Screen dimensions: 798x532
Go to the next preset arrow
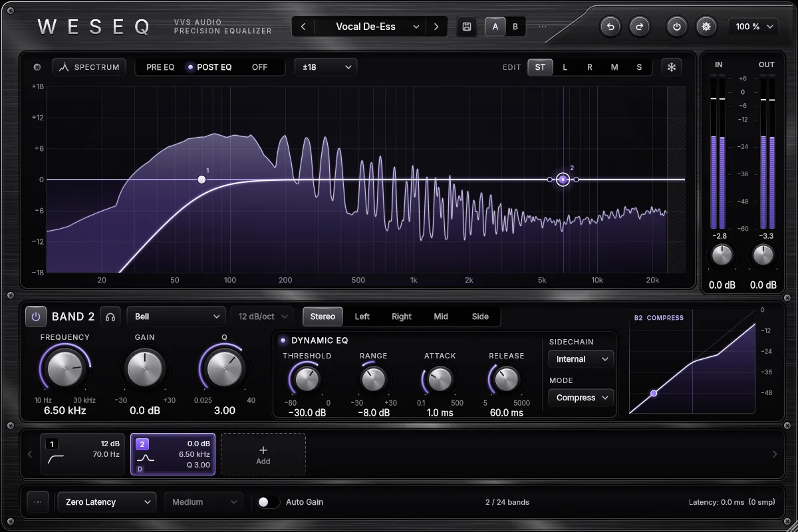(x=436, y=27)
